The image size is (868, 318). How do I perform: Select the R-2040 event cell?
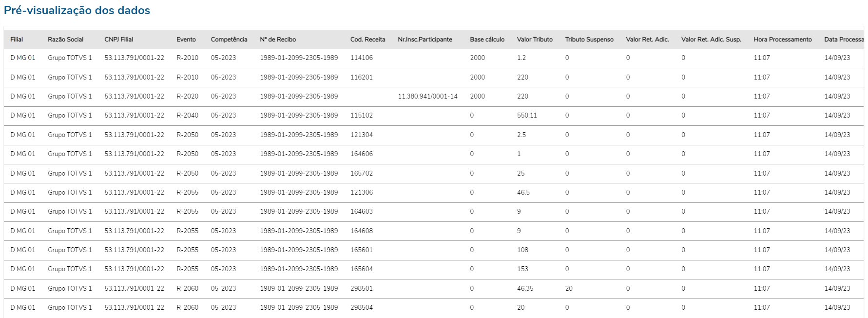tap(187, 116)
